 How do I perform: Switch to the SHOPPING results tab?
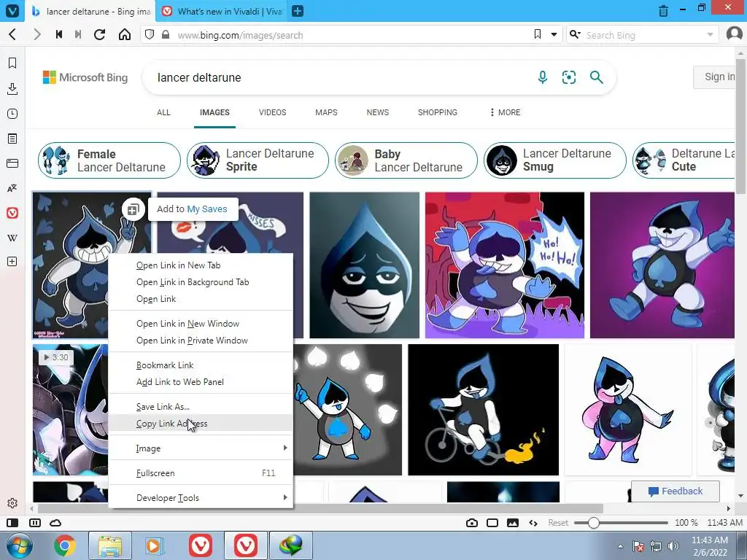[438, 112]
